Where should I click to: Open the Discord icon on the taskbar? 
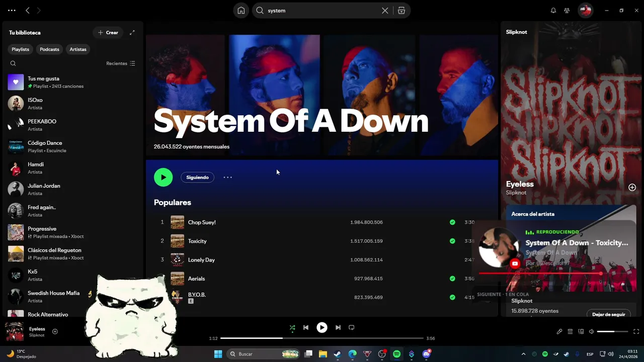426,354
